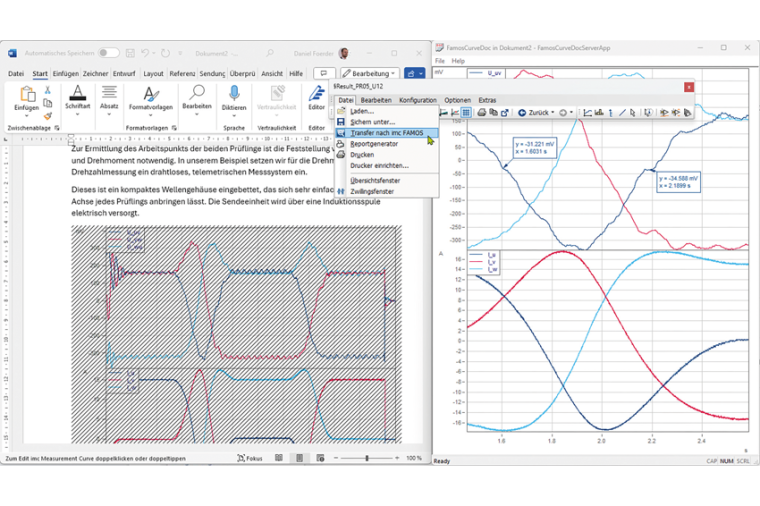
Task: Open the Editor tool in the ribbon
Action: click(316, 94)
